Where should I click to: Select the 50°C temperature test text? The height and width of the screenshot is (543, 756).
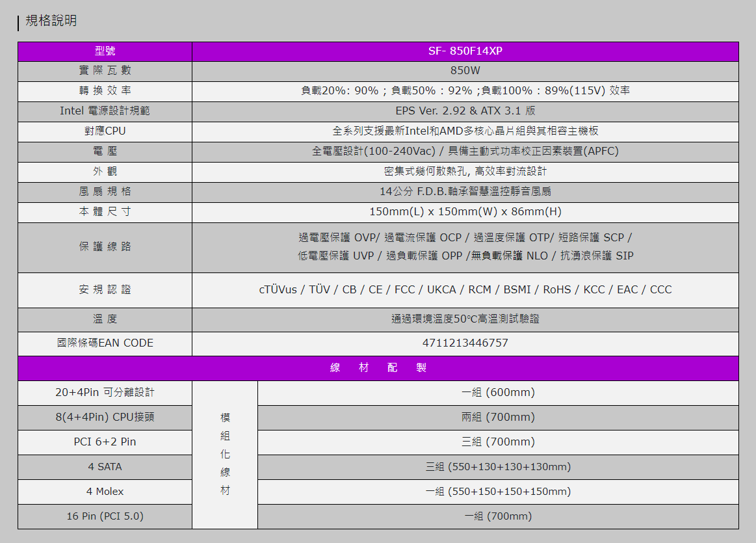click(465, 319)
